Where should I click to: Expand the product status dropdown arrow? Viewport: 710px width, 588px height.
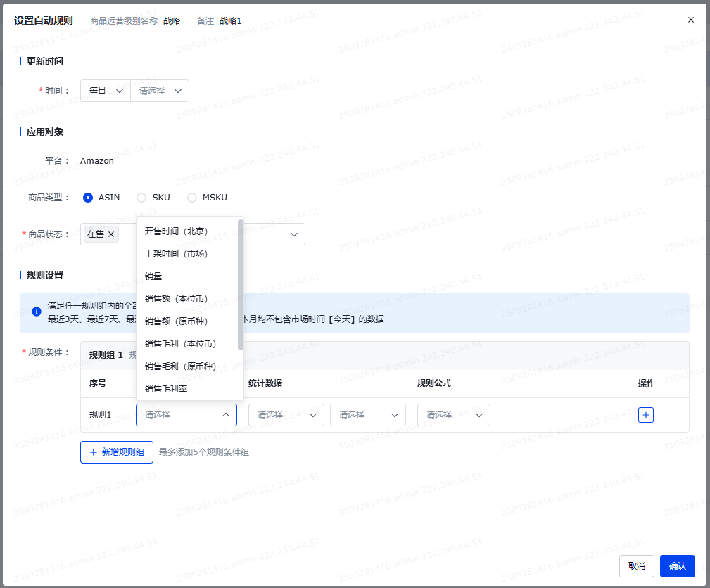tap(293, 234)
